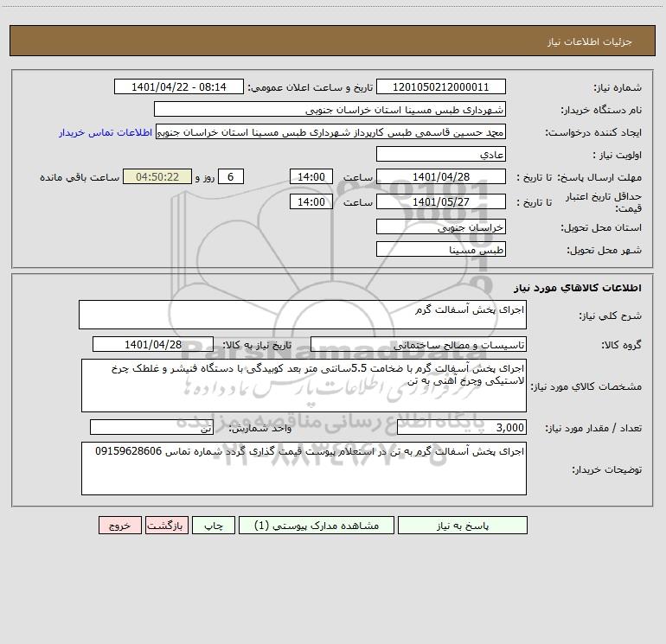
Task: Click the label توضیحات خریدار
Action: [607, 469]
